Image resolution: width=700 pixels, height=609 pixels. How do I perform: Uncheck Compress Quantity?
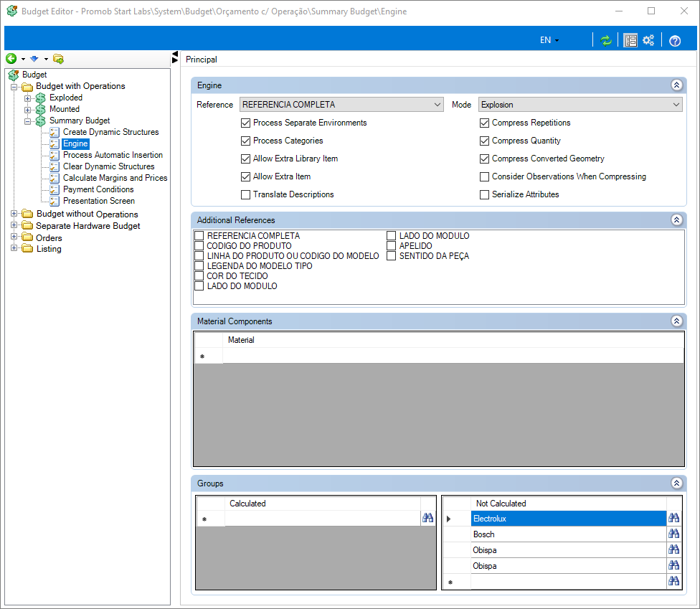[x=484, y=141]
